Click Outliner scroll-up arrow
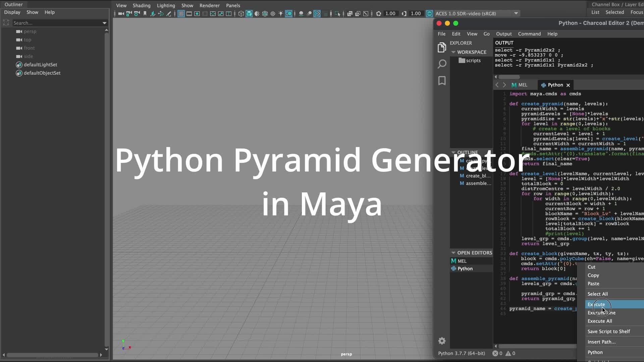Image resolution: width=644 pixels, height=362 pixels. click(x=106, y=30)
